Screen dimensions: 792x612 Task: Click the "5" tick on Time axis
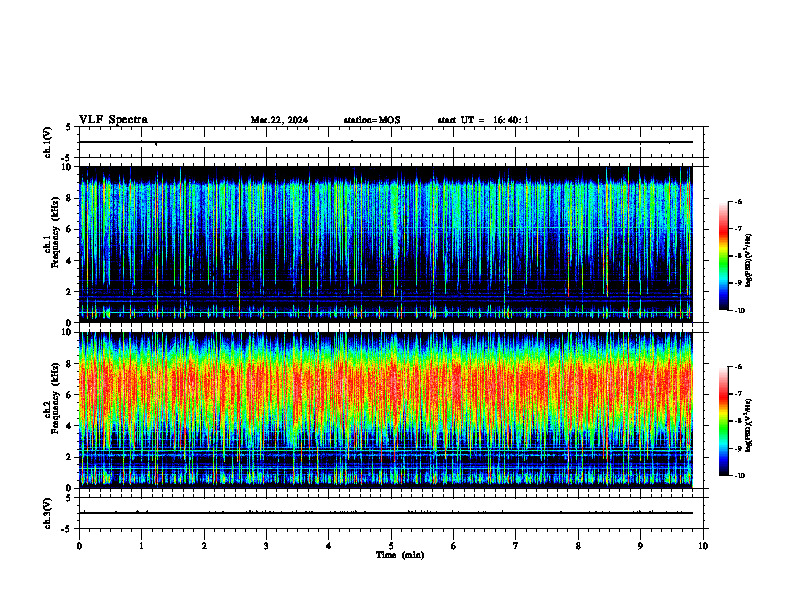(391, 546)
